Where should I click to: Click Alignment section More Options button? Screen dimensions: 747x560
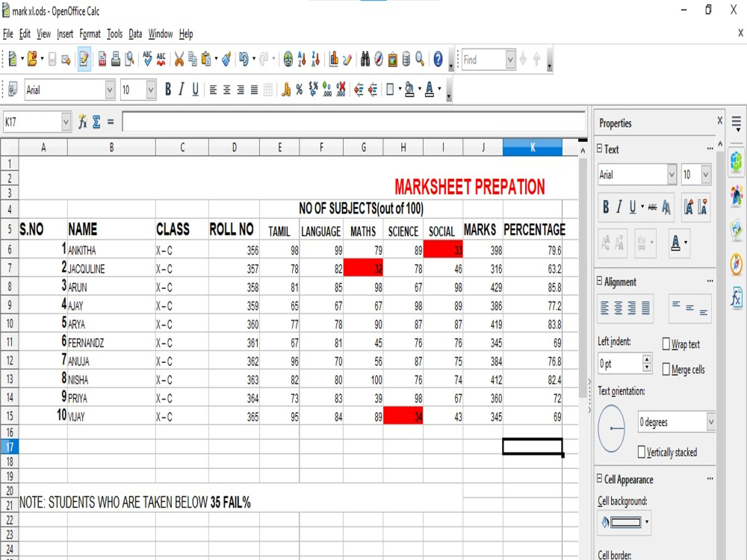click(x=710, y=281)
